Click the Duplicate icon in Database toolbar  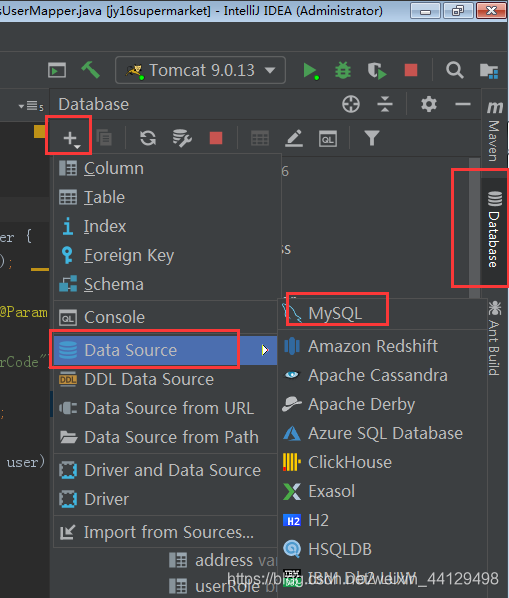104,138
